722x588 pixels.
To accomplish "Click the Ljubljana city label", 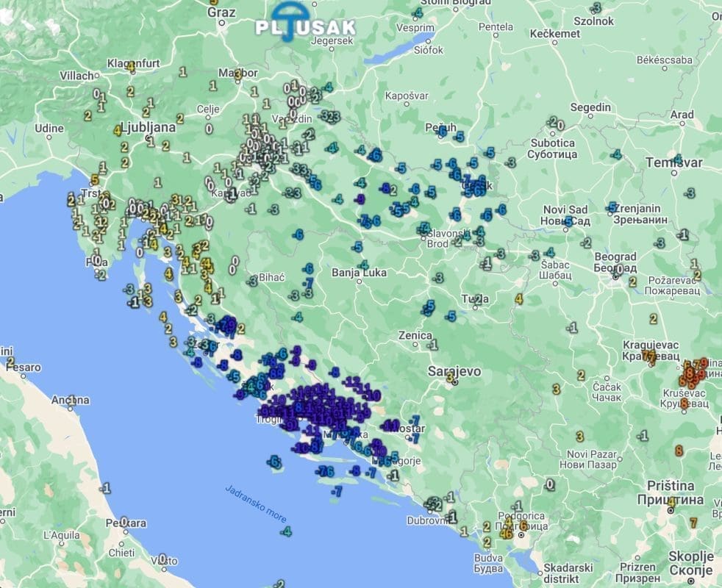I will click(150, 127).
